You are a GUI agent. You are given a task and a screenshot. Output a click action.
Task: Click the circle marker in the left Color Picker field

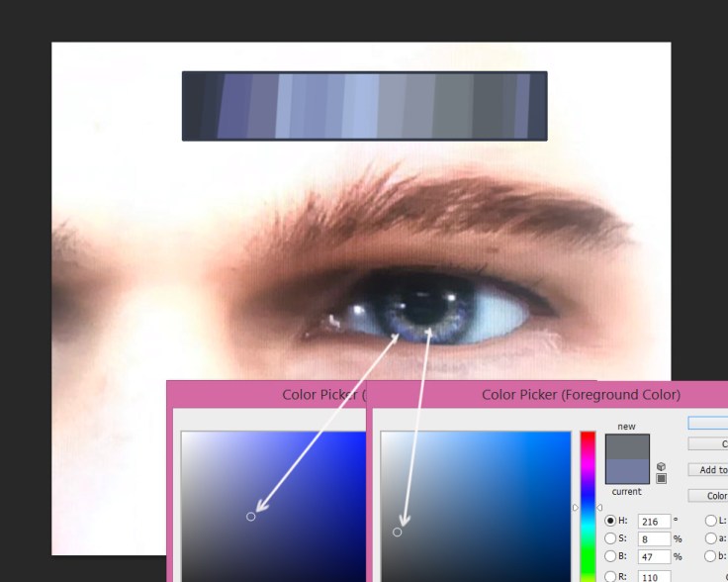[250, 517]
